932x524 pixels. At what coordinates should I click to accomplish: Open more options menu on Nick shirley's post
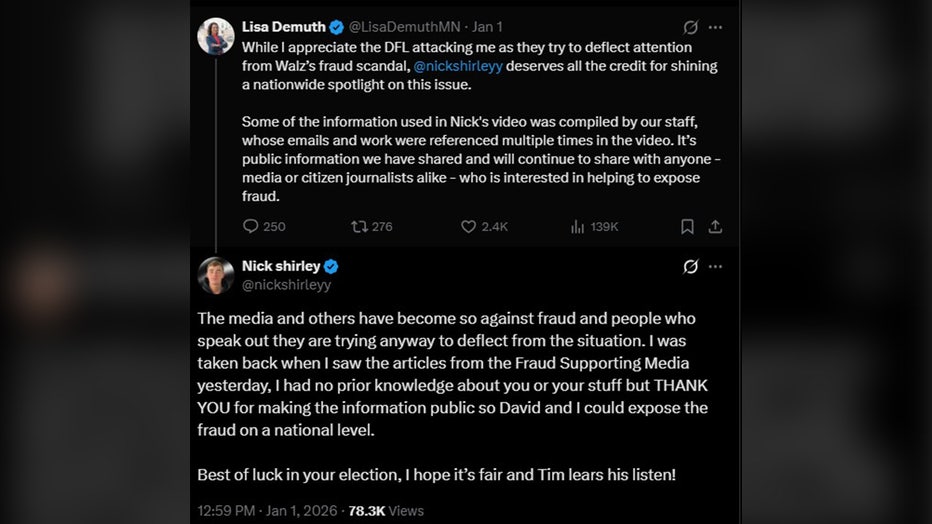pyautogui.click(x=715, y=266)
